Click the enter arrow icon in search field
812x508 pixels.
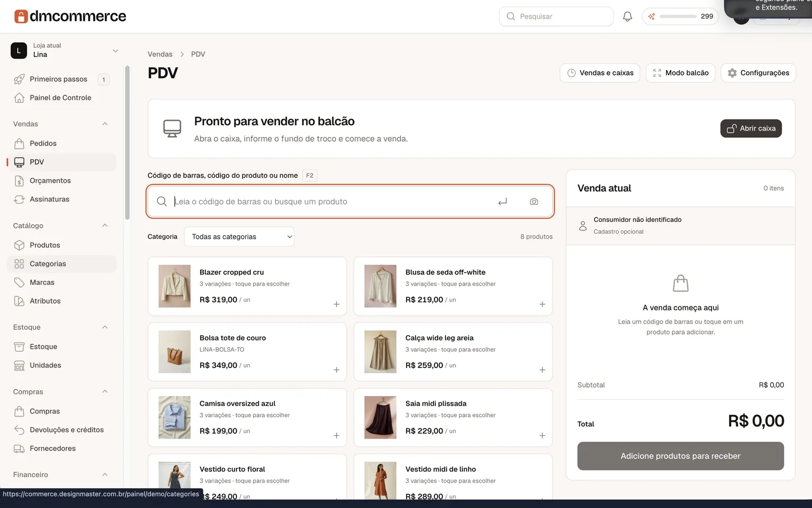(x=502, y=202)
